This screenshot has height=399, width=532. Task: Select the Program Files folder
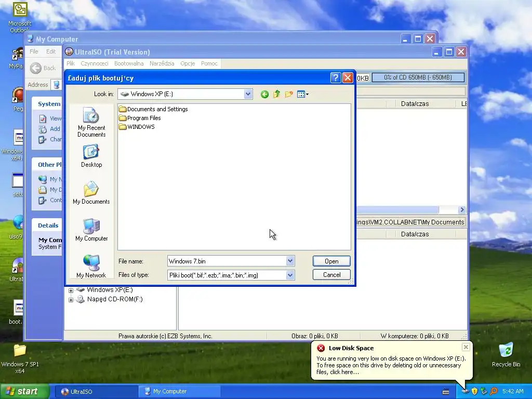click(140, 118)
